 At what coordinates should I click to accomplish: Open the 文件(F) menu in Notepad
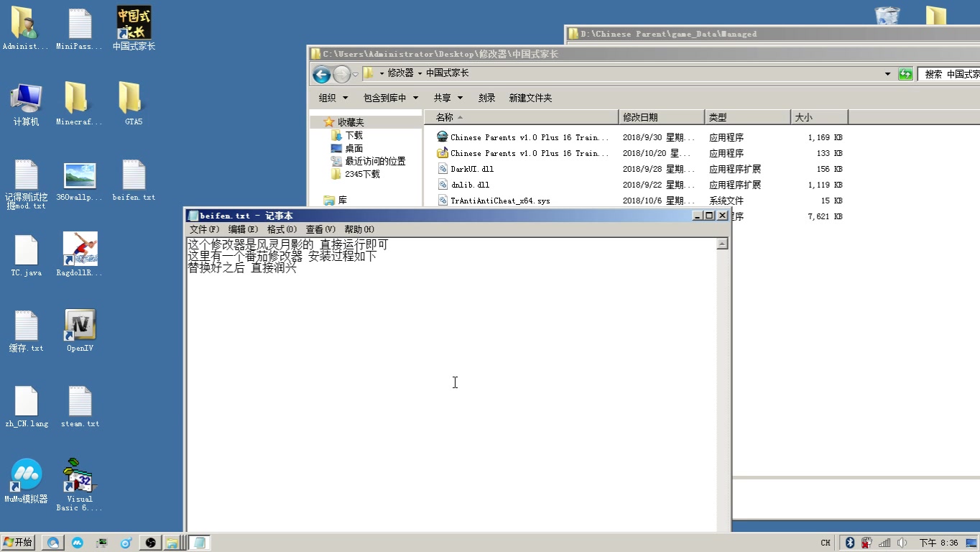[x=204, y=229]
